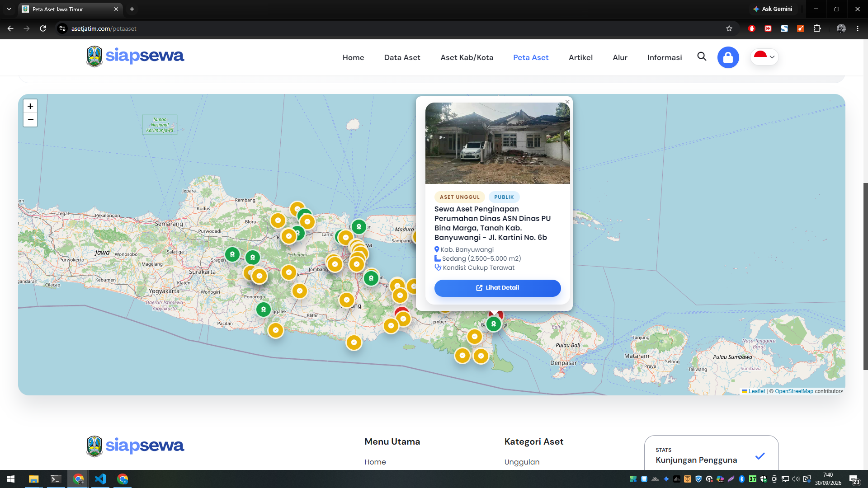Click green marker near Madura label
This screenshot has width=868, height=488.
coord(359,227)
